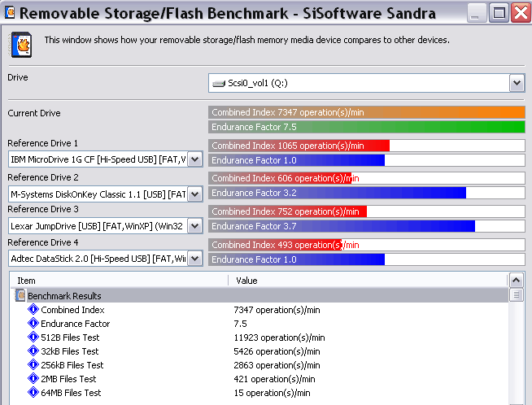Select the Benchmark Results group row
532x405 pixels.
pyautogui.click(x=259, y=295)
